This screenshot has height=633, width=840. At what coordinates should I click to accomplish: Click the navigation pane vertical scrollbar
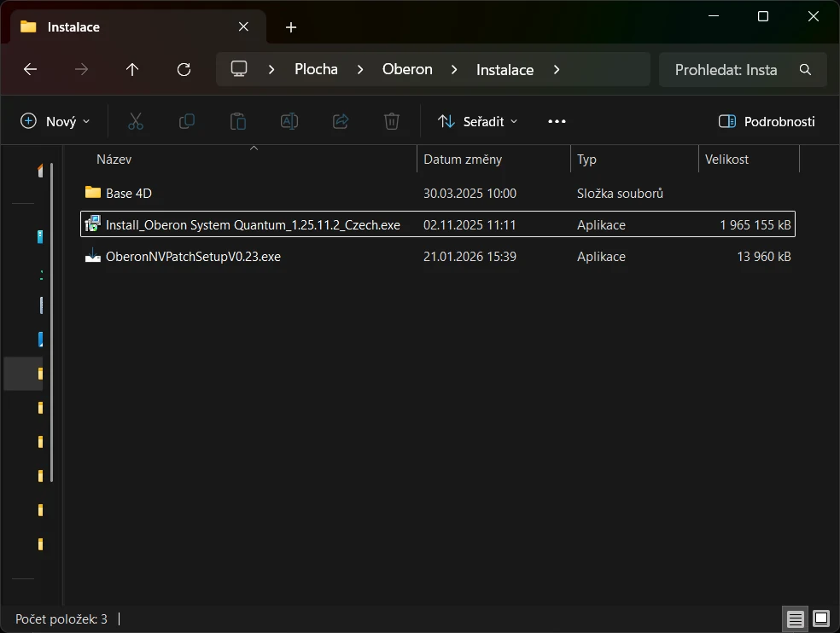click(51, 323)
